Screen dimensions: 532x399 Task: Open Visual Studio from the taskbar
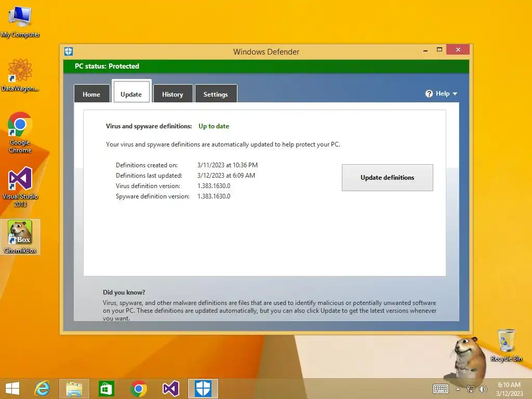pos(170,389)
